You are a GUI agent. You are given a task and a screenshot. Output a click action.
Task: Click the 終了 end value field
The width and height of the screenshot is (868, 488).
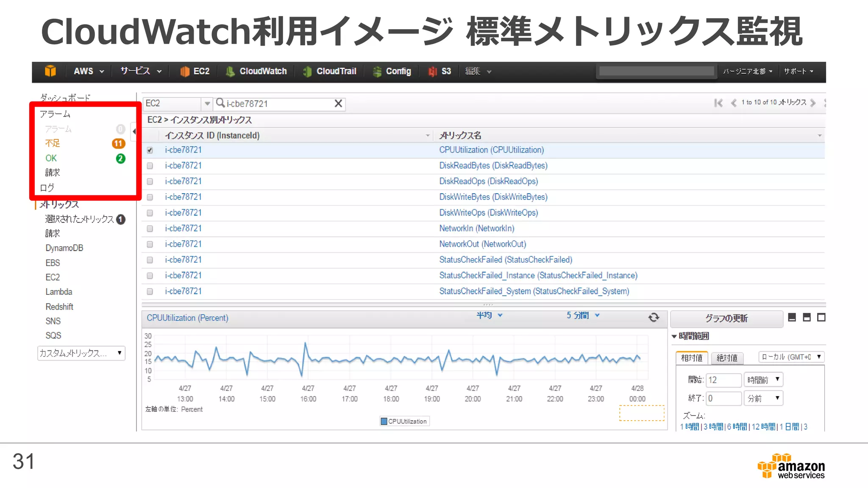(x=724, y=398)
